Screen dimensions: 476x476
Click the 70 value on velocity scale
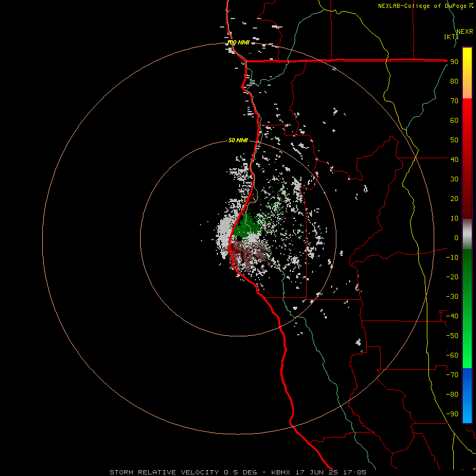(x=454, y=101)
